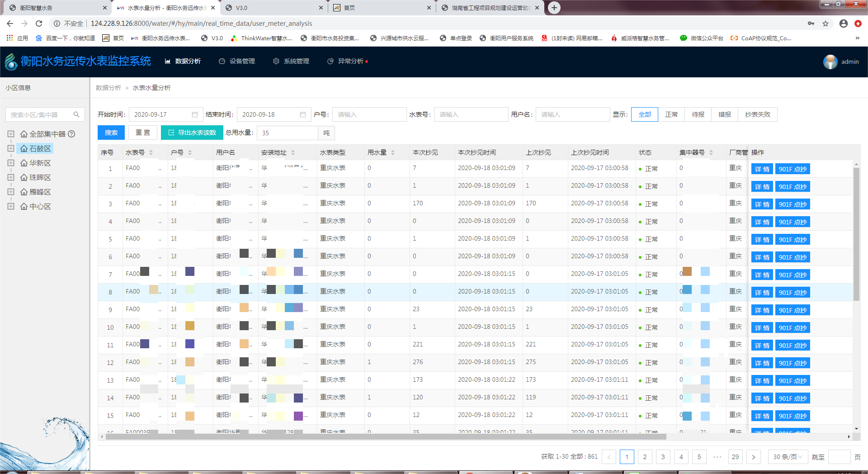This screenshot has width=868, height=474.
Task: Expand the 石鼓区 tree node
Action: (11, 148)
